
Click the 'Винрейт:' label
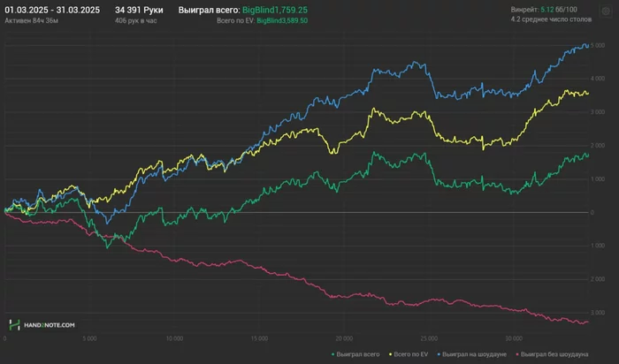pos(524,9)
